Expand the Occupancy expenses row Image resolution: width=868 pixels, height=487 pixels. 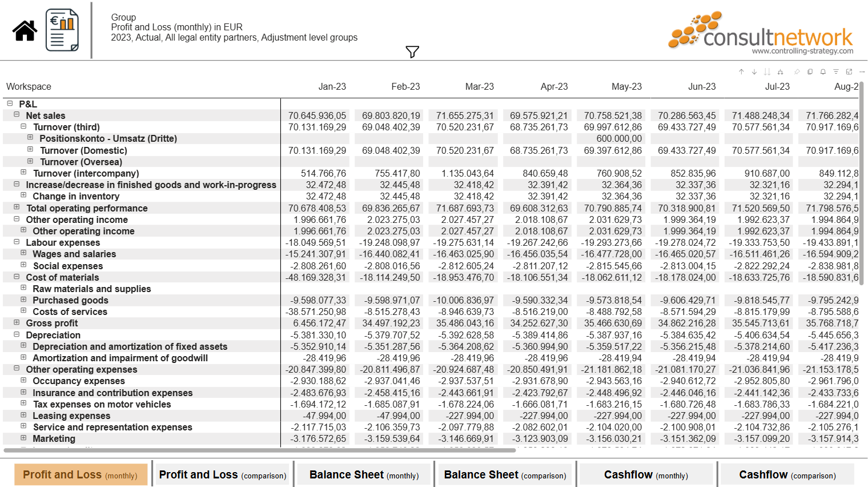(x=23, y=381)
